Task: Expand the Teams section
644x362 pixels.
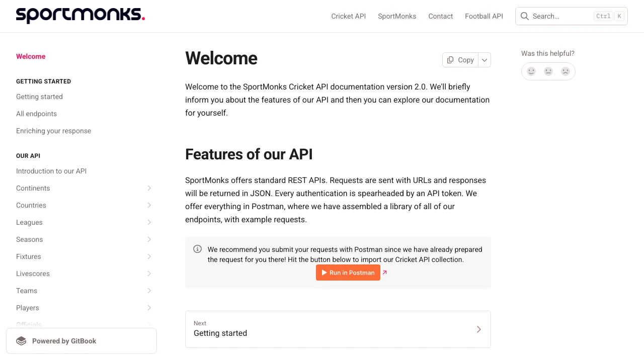Action: tap(149, 291)
